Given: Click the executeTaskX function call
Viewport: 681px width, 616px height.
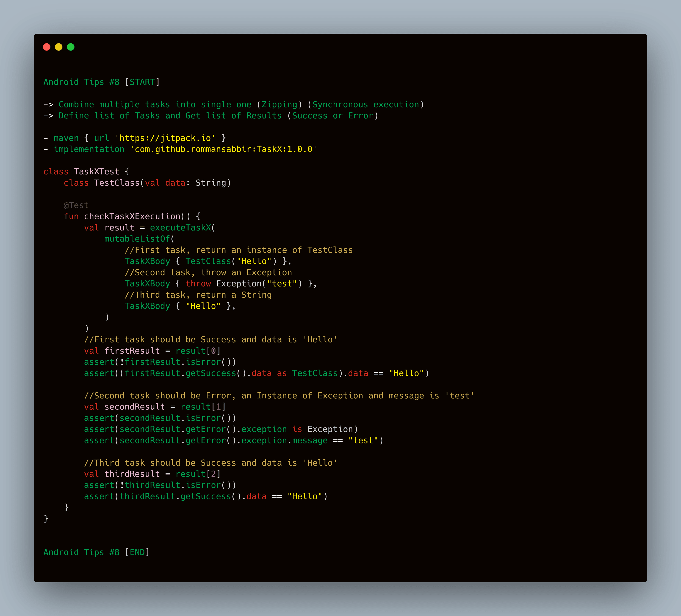Looking at the screenshot, I should tap(180, 227).
